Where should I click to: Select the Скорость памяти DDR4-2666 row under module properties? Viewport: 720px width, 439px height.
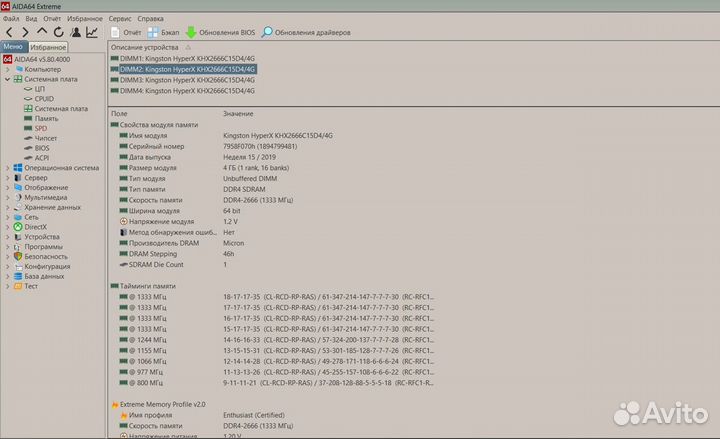click(207, 200)
